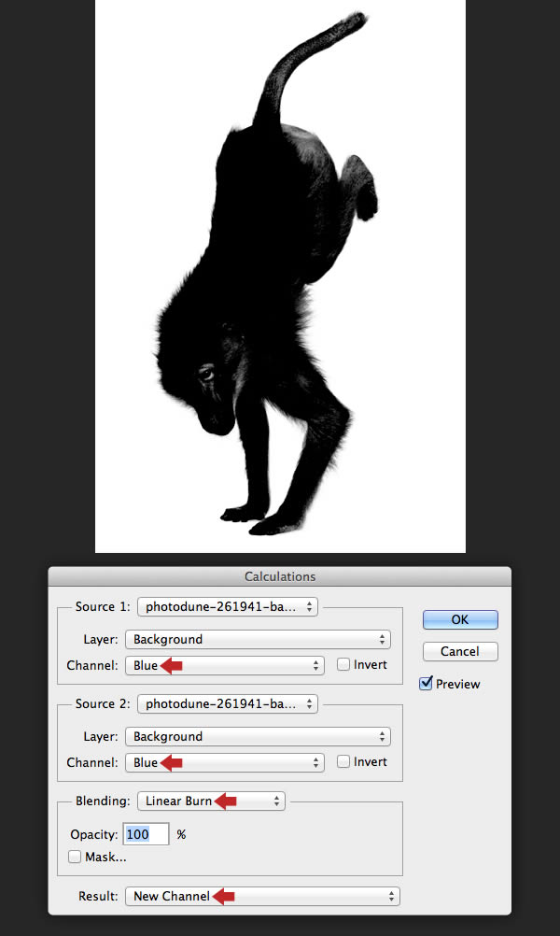The height and width of the screenshot is (936, 560).
Task: Cancel the Calculations dialog
Action: click(x=460, y=651)
